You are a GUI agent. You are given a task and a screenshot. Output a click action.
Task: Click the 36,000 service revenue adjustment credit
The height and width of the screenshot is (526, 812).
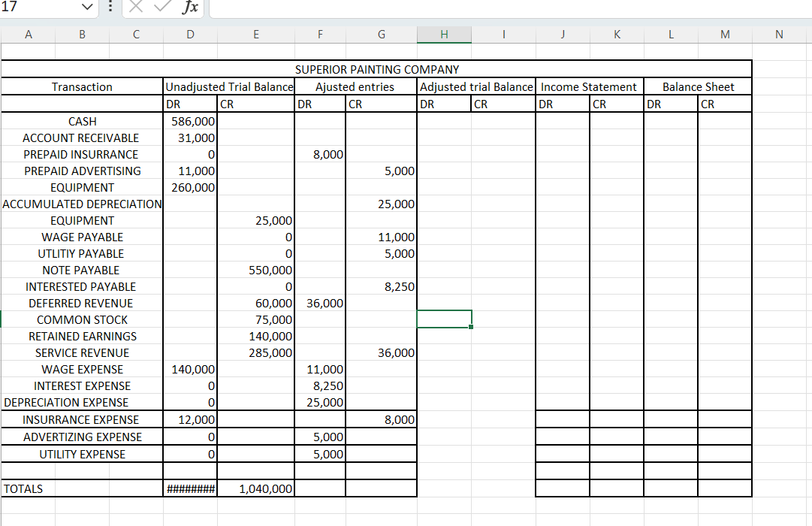tap(381, 353)
